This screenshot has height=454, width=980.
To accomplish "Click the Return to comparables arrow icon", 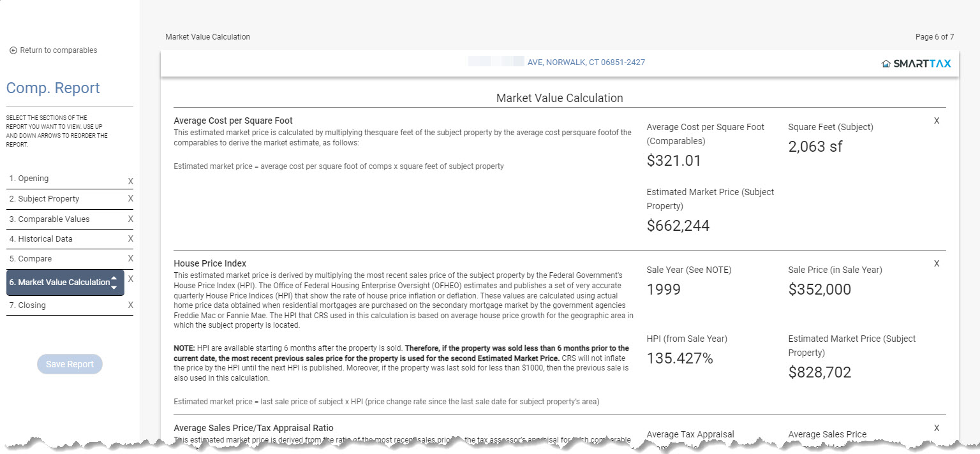I will (x=13, y=50).
